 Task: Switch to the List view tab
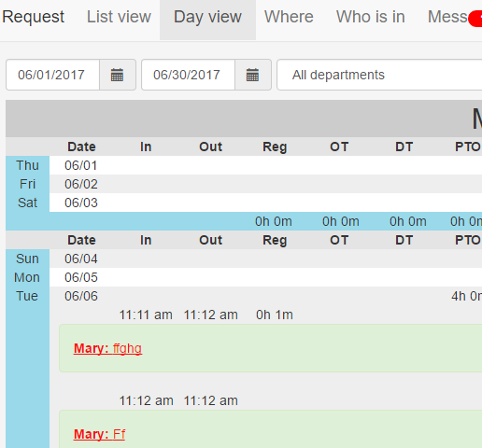[x=119, y=17]
